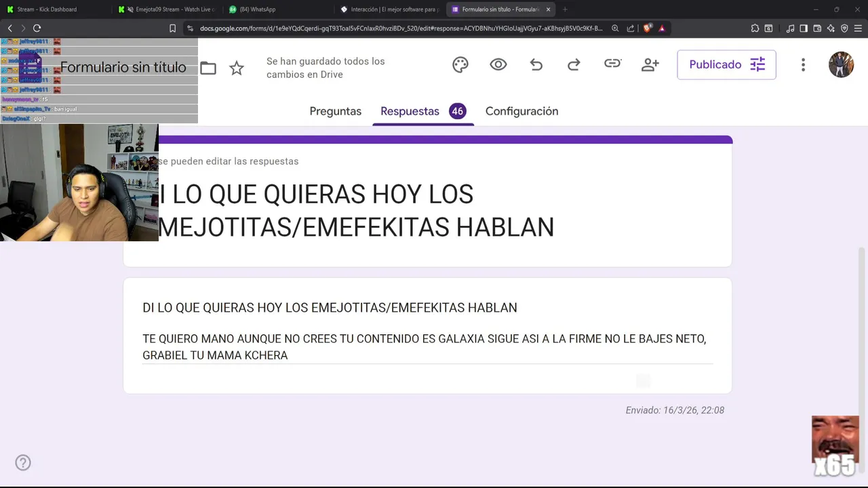Open the help question mark icon
This screenshot has height=488, width=868.
(23, 463)
